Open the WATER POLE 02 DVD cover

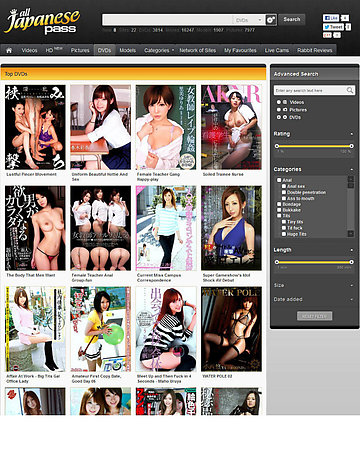231,329
